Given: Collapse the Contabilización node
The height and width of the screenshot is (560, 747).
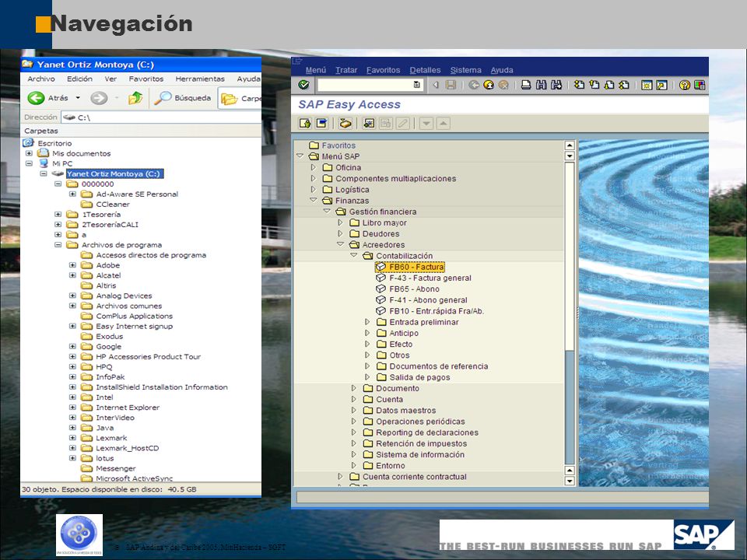Looking at the screenshot, I should click(x=353, y=255).
